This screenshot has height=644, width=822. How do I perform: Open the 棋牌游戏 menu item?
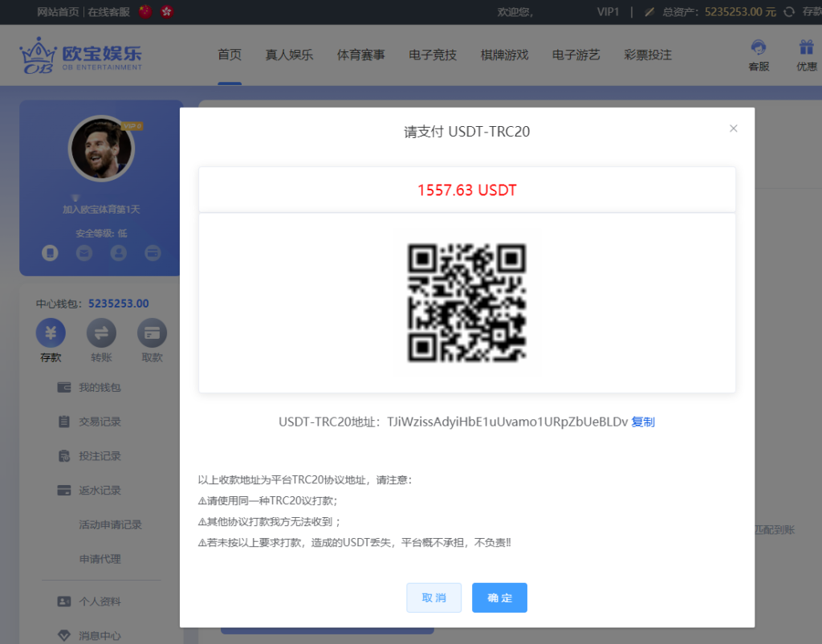(504, 55)
